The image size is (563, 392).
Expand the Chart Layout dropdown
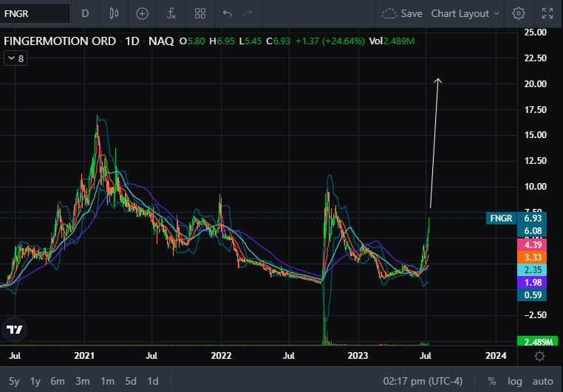[465, 13]
